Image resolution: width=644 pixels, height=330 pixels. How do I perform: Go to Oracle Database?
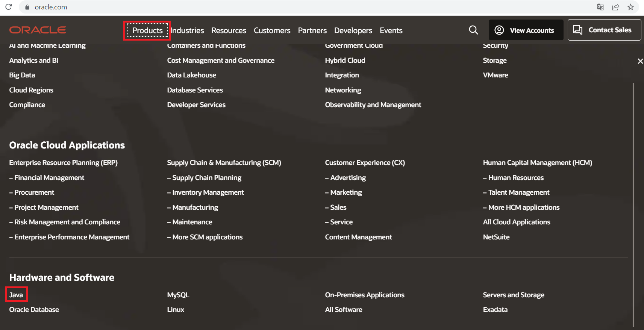34,310
